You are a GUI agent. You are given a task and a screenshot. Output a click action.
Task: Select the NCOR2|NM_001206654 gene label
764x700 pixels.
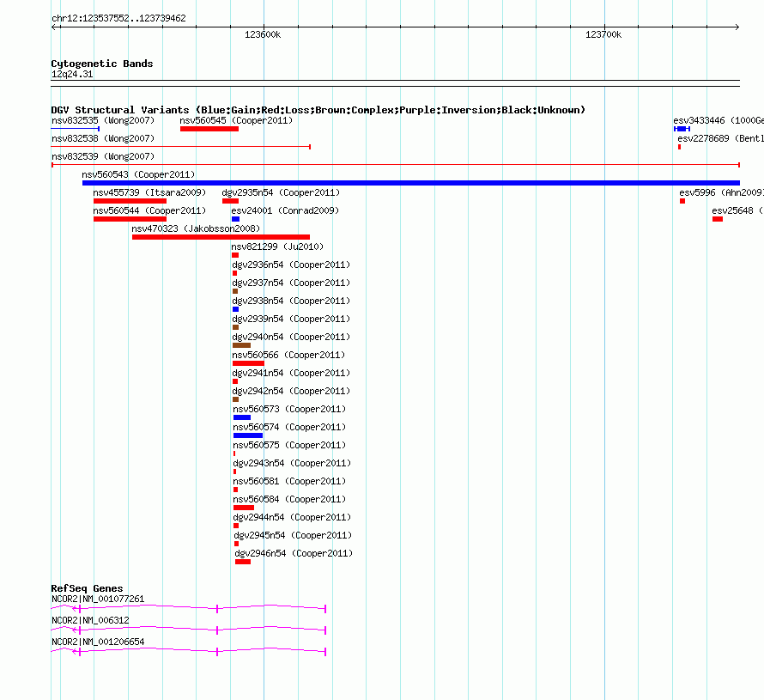click(x=98, y=642)
